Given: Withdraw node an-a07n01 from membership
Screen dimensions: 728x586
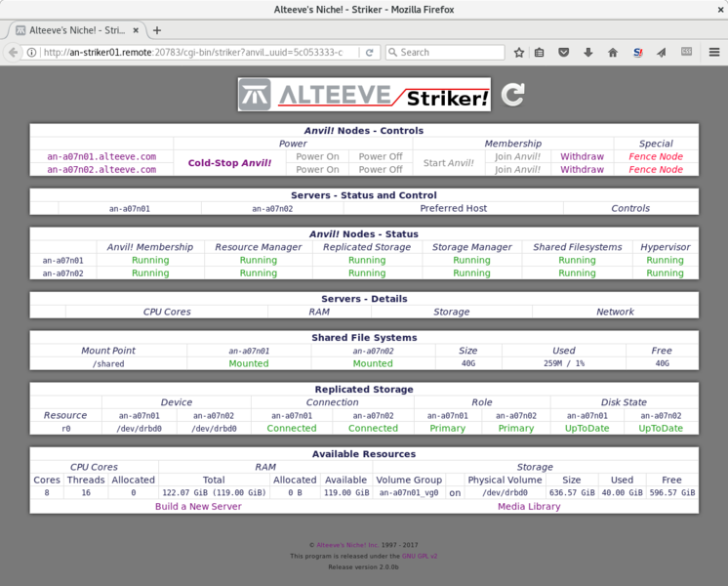Looking at the screenshot, I should (582, 156).
